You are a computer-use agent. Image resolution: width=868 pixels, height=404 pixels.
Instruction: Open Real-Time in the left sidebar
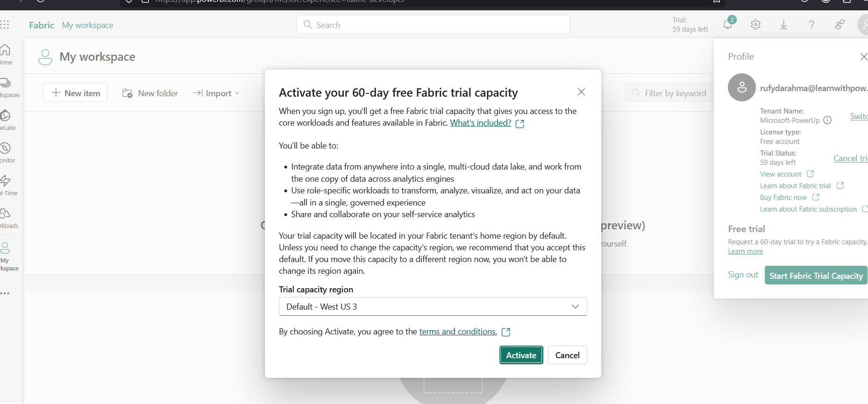click(7, 186)
